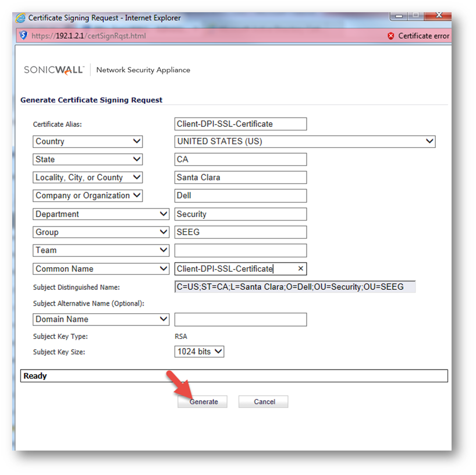Click the Security department field
This screenshot has height=475, width=476.
241,214
